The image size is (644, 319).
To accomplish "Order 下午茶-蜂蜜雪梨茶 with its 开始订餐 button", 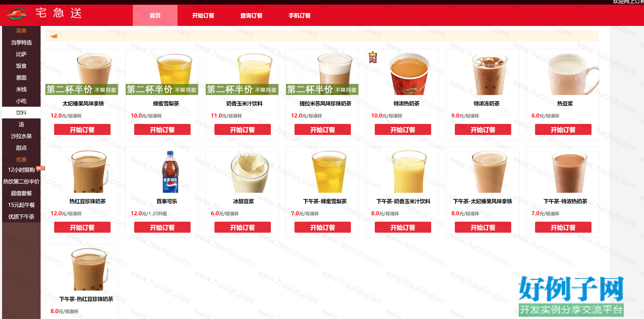I will pyautogui.click(x=322, y=227).
